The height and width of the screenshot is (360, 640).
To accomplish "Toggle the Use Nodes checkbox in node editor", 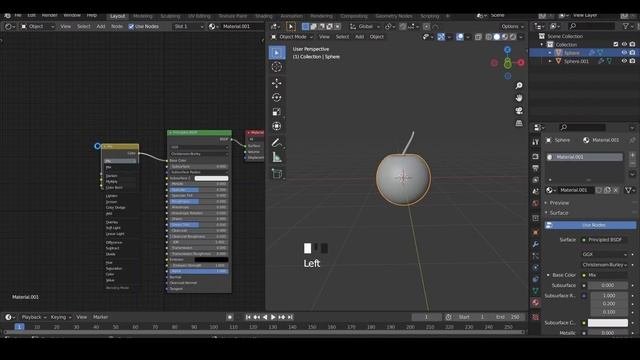I will (131, 27).
